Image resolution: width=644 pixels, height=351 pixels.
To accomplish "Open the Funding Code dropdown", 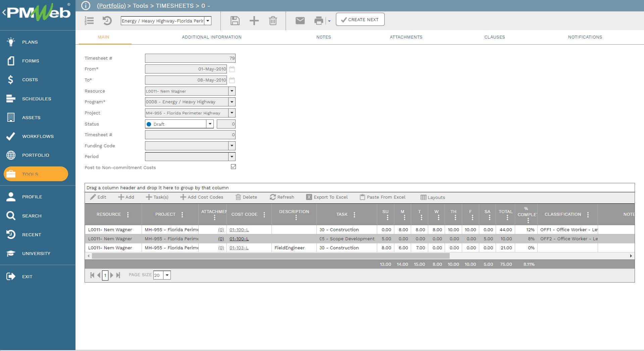I will [232, 146].
